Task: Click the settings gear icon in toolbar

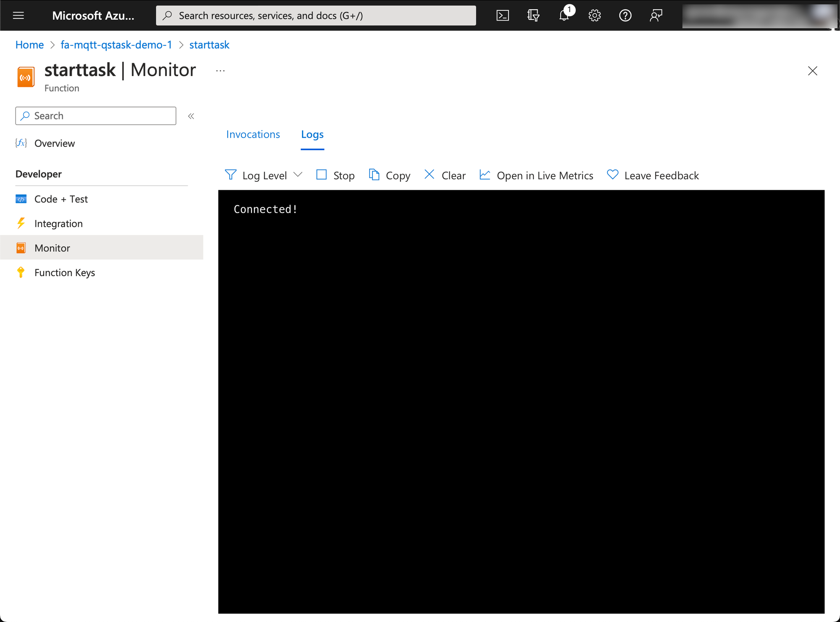Action: coord(593,14)
